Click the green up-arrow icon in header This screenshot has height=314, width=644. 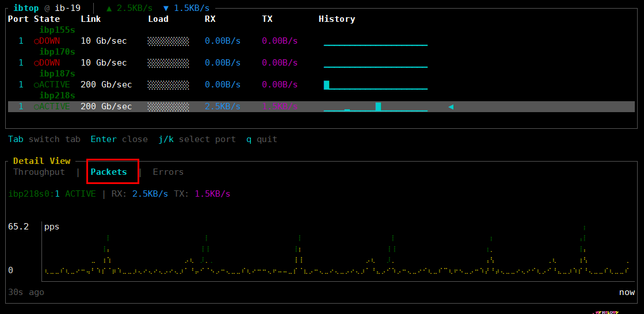(x=109, y=8)
